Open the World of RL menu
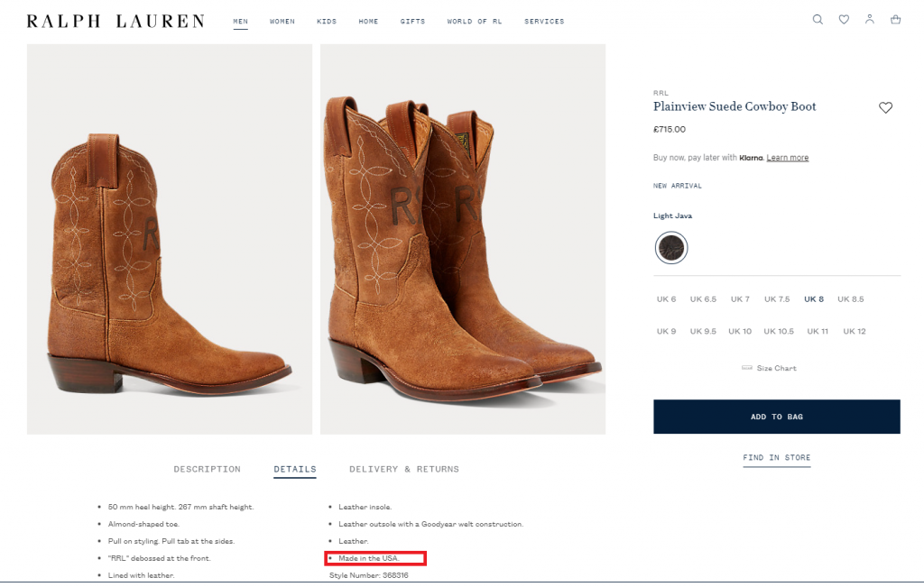Image resolution: width=924 pixels, height=587 pixels. coord(474,22)
